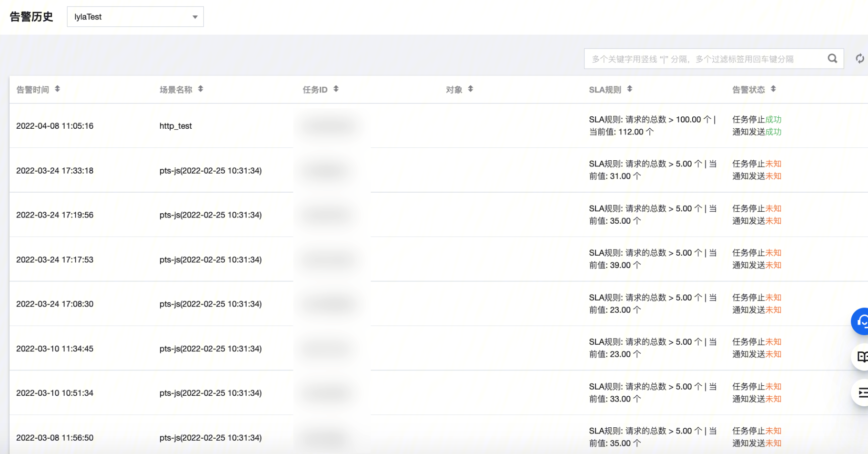
Task: Click pts-js scenario name in the 17:08:30 row
Action: [x=211, y=304]
